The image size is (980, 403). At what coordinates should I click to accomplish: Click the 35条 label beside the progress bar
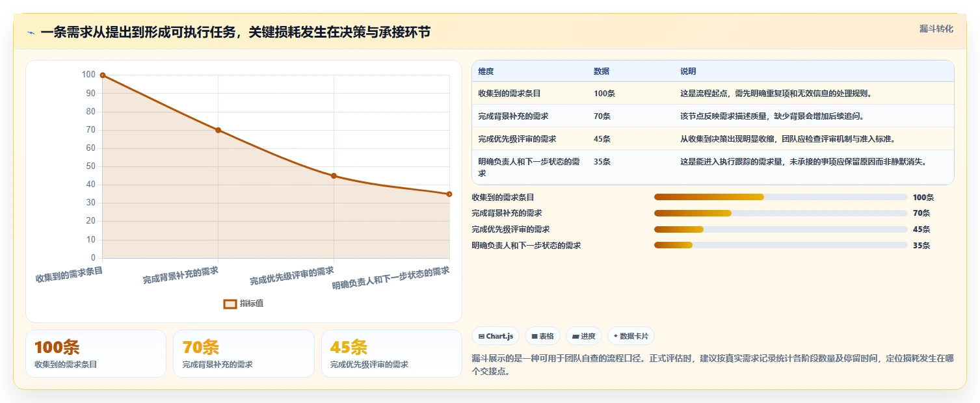(x=921, y=246)
